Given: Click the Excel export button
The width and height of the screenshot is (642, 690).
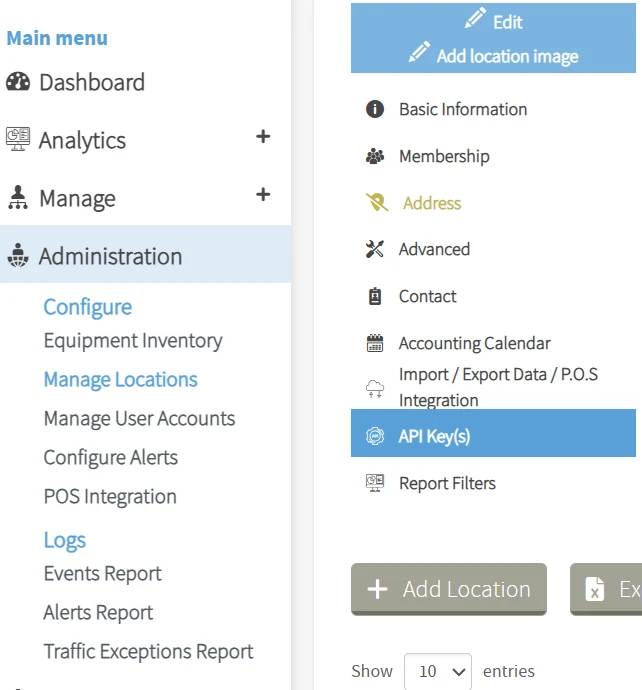Looking at the screenshot, I should point(606,589).
